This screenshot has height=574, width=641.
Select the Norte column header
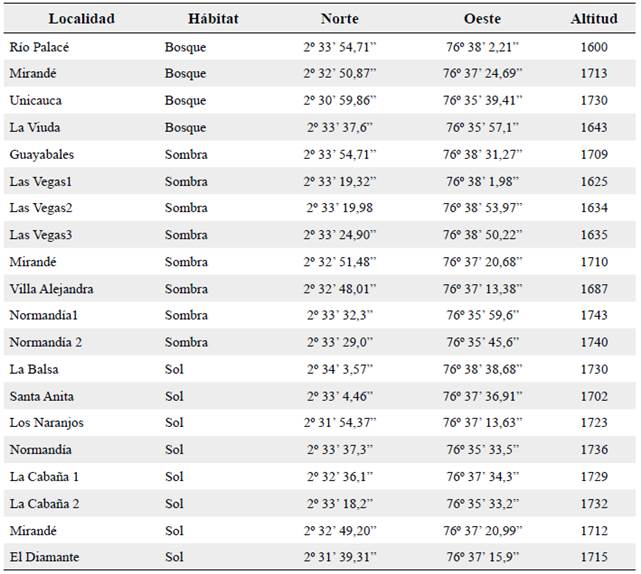(x=339, y=19)
